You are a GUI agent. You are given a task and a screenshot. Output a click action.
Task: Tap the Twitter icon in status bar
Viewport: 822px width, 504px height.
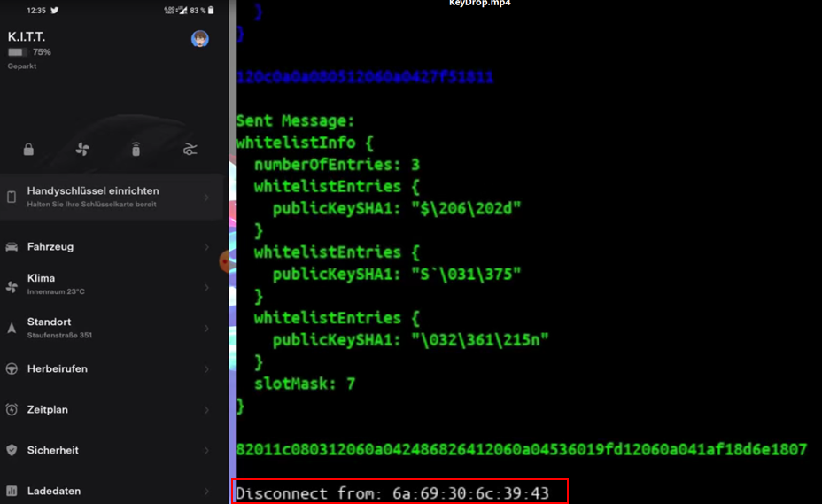55,10
